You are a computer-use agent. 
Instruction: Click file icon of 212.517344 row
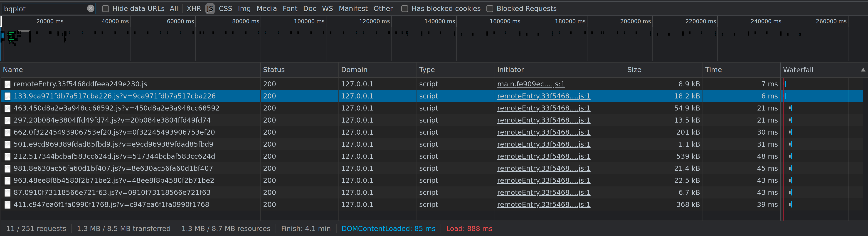(7, 157)
